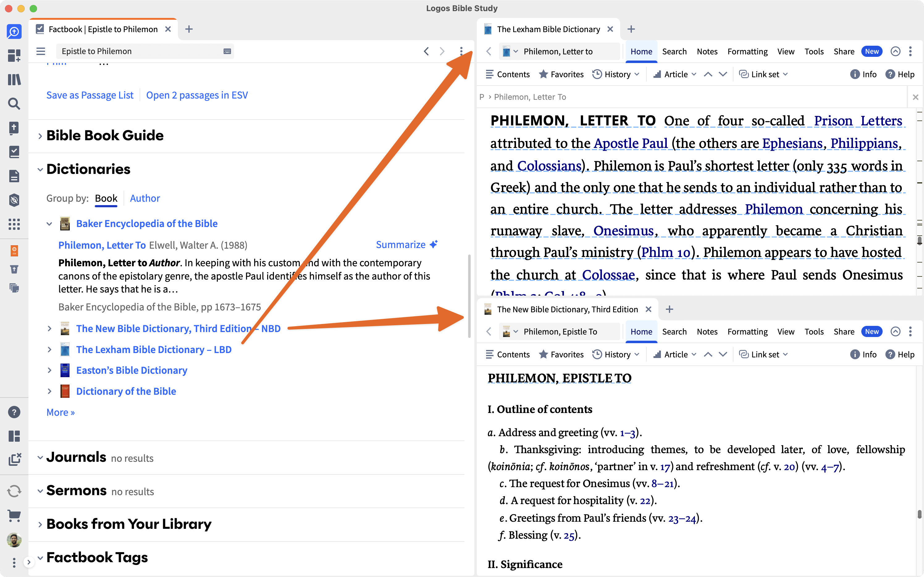Open Formatting tab in Lexham Dictionary ribbon
This screenshot has height=577, width=924.
pyautogui.click(x=747, y=52)
